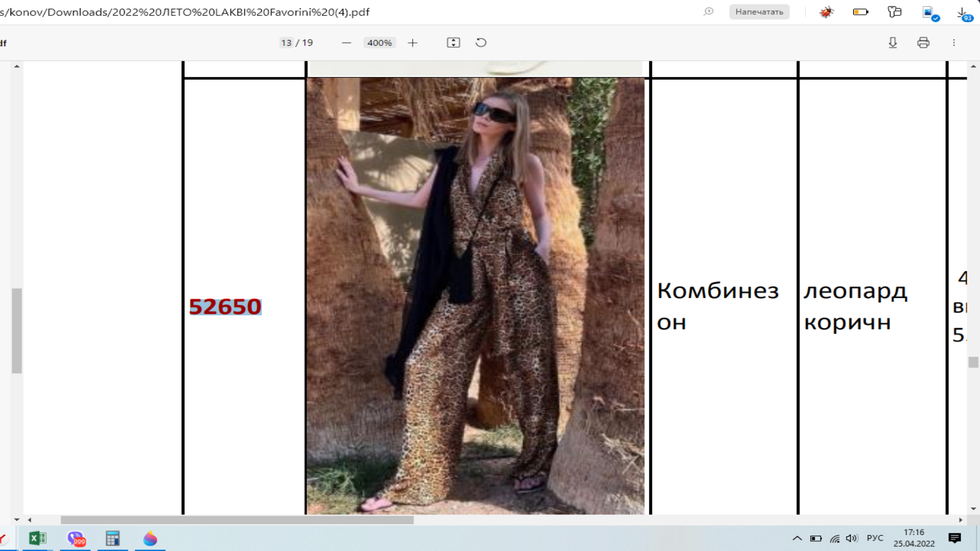Open the PDF viewer three-dot menu
Screen dimensions: 980x551
point(954,42)
